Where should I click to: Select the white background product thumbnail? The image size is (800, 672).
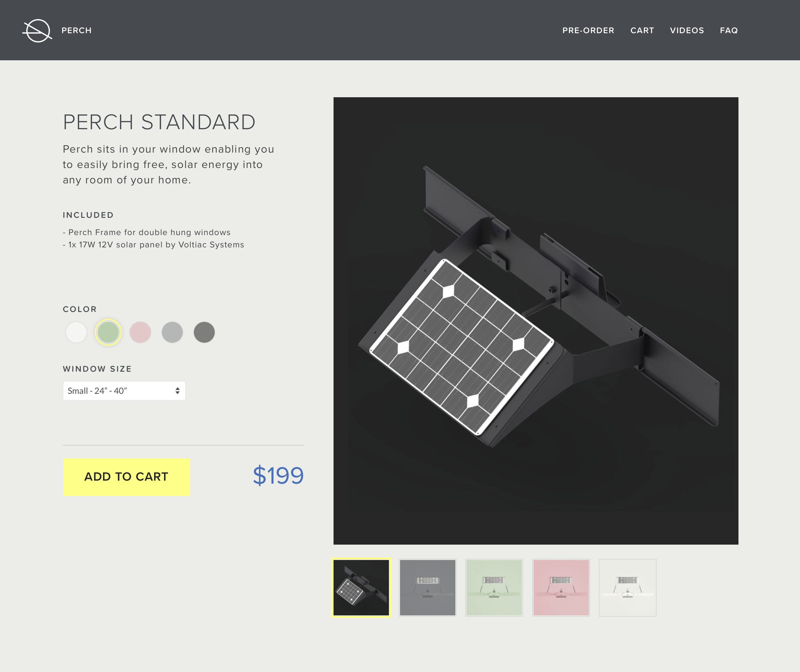tap(627, 587)
